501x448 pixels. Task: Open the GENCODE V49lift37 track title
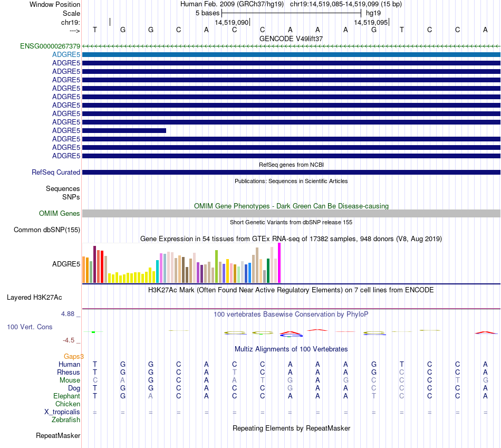(x=291, y=39)
